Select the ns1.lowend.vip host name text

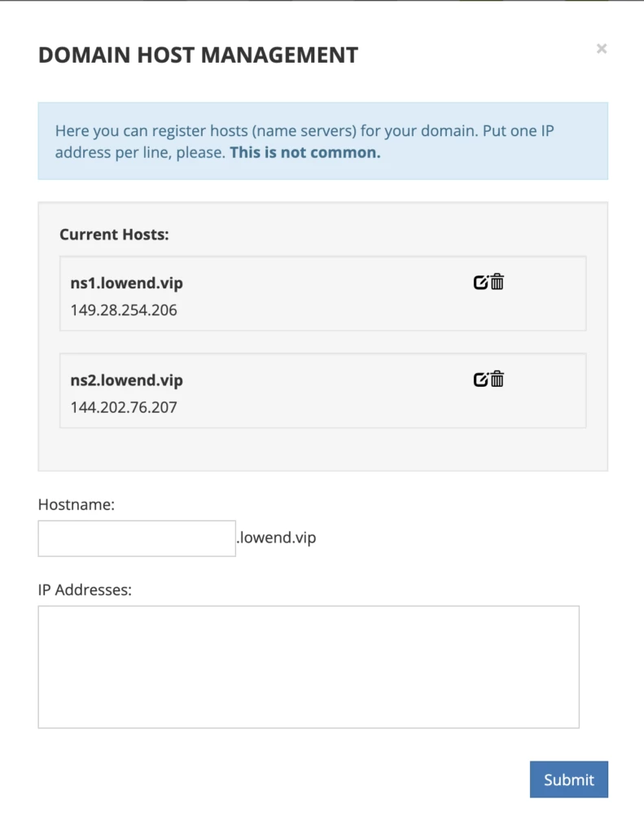click(126, 283)
